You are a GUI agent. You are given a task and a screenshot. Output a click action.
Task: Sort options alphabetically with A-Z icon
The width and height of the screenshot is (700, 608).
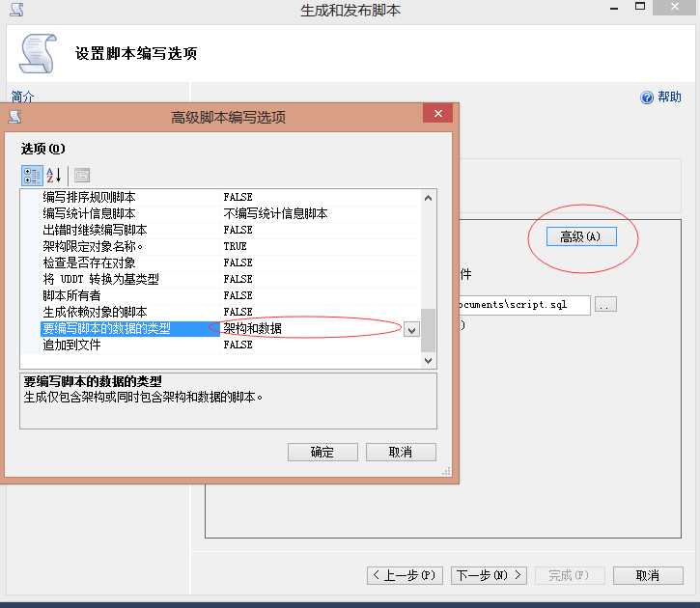click(53, 176)
